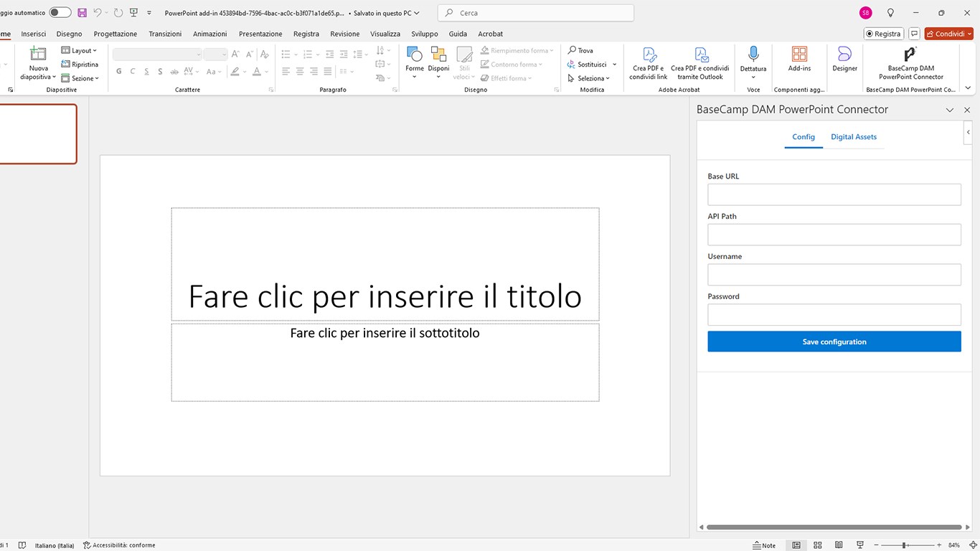Switch to the Digital Assets tab

coord(854,137)
